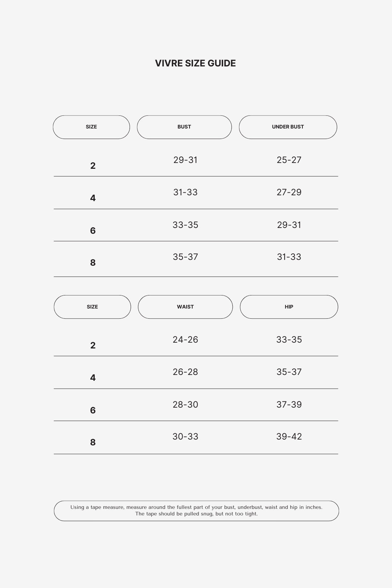
Task: Click waist measurement 24-26
Action: pos(185,340)
